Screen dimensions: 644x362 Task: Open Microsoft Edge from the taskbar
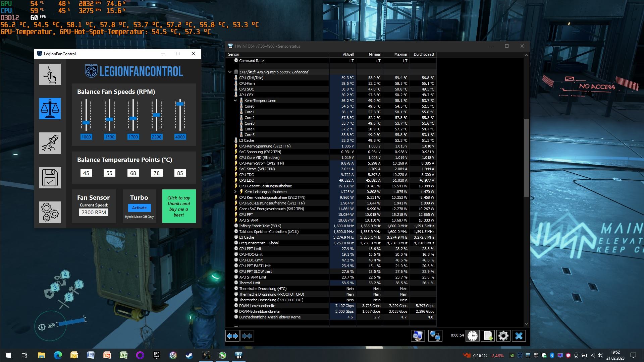point(58,355)
